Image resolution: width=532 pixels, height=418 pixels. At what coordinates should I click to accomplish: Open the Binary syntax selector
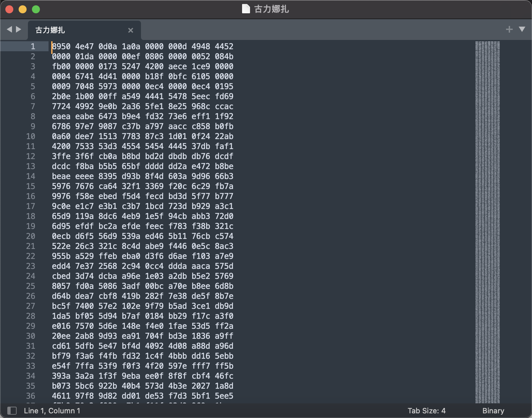point(493,411)
